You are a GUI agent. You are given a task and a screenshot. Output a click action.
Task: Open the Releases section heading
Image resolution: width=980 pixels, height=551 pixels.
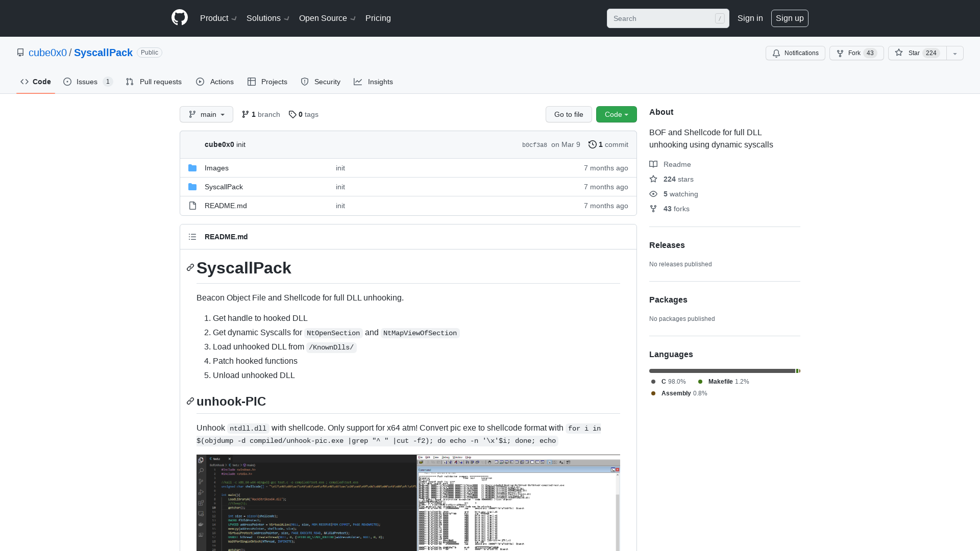pos(667,245)
